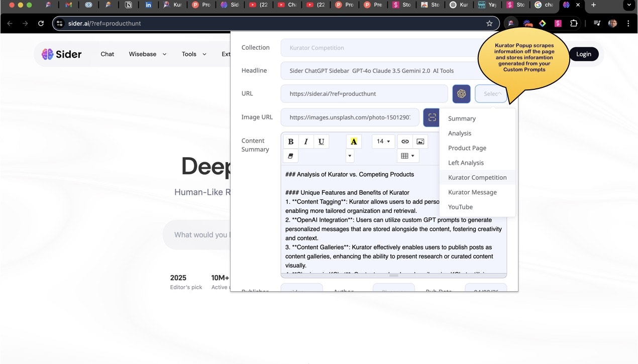This screenshot has height=364, width=638.
Task: Collapse the Select prompt dropdown
Action: (x=491, y=94)
